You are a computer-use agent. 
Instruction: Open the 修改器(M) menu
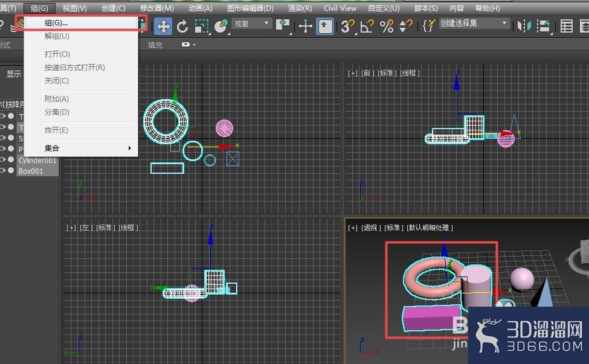coord(156,8)
